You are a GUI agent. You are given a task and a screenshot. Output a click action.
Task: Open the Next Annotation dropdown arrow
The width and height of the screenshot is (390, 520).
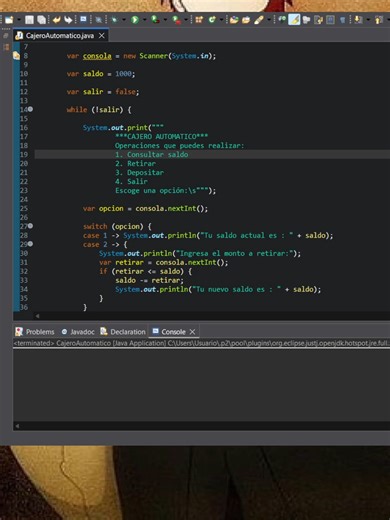tap(368, 20)
